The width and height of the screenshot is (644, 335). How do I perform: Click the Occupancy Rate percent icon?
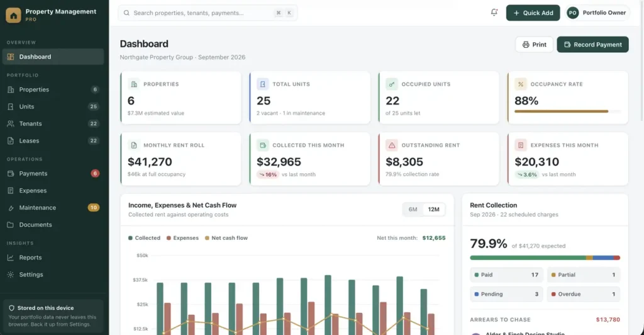[x=520, y=84]
